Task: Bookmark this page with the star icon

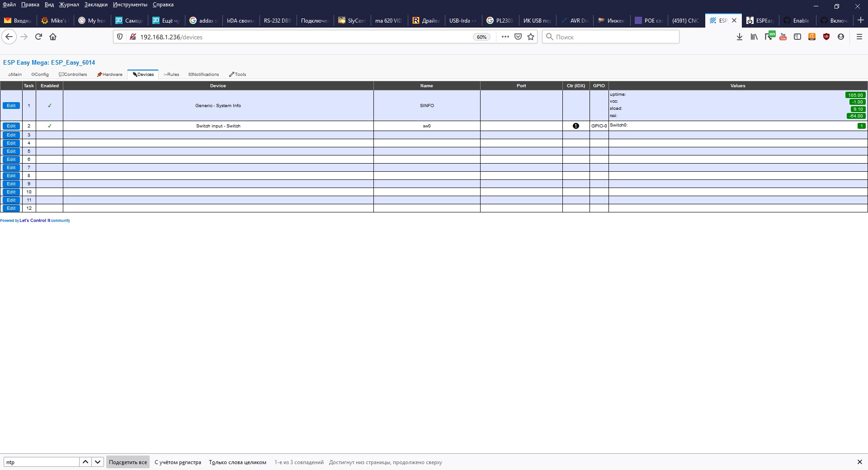Action: coord(531,37)
